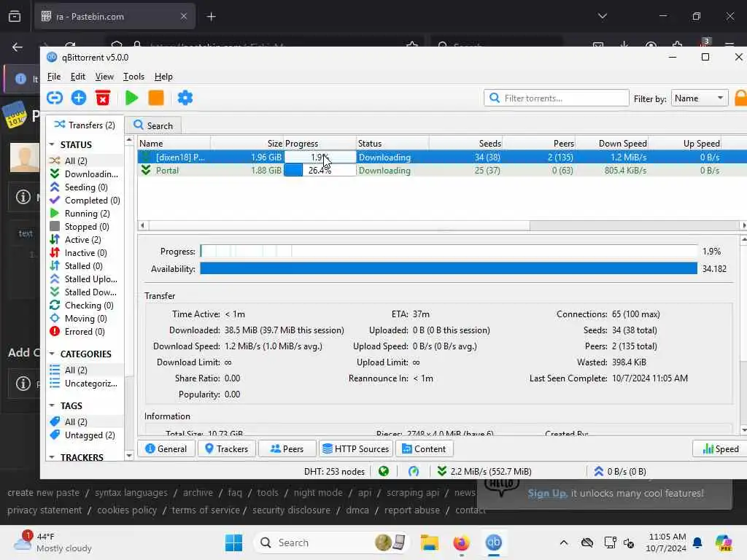Sort by the Seeds column header
The height and width of the screenshot is (560, 747).
465,144
